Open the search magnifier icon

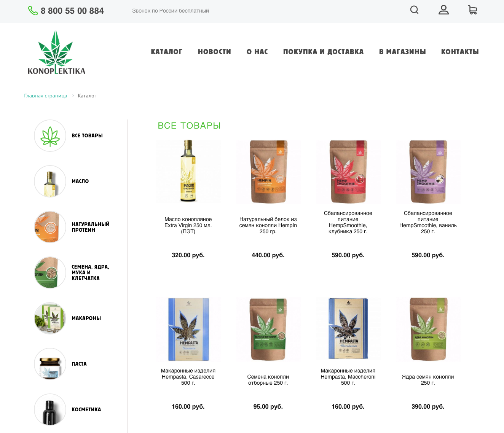point(414,10)
